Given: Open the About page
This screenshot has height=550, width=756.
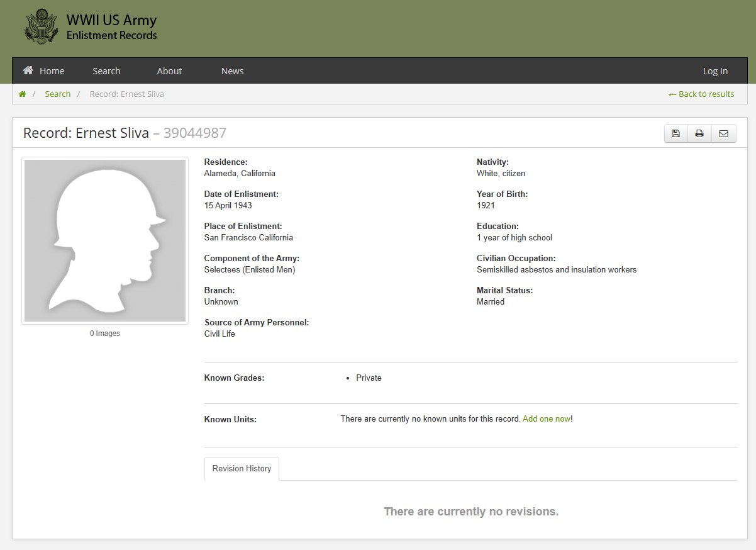Looking at the screenshot, I should [169, 71].
